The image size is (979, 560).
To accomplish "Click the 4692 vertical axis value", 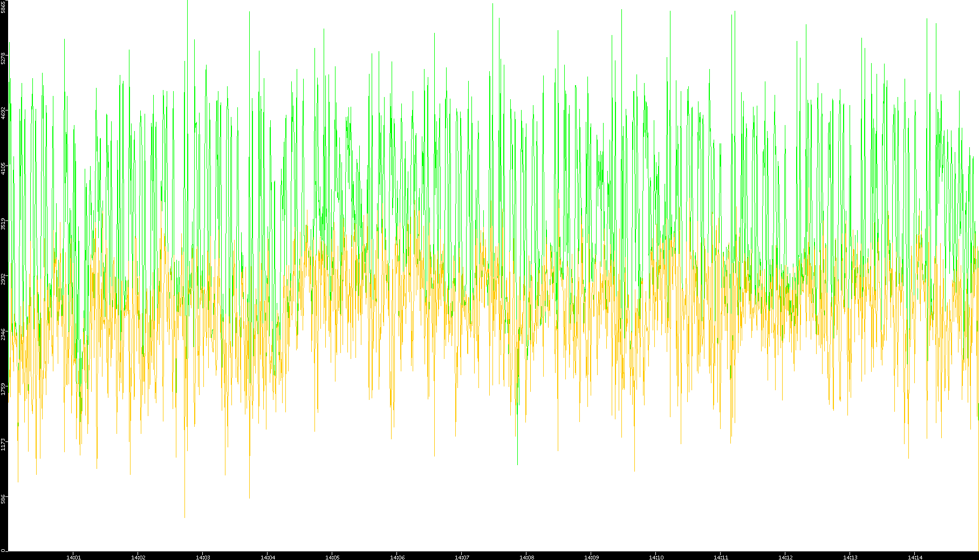I will (x=3, y=113).
